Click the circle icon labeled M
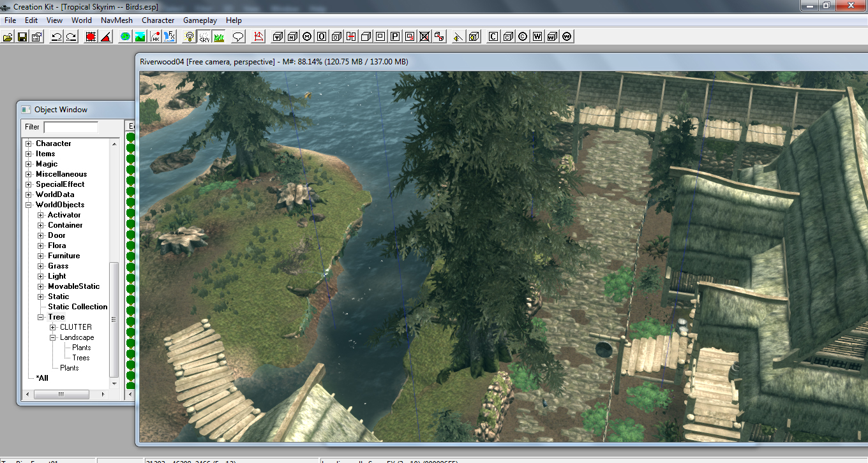 307,36
